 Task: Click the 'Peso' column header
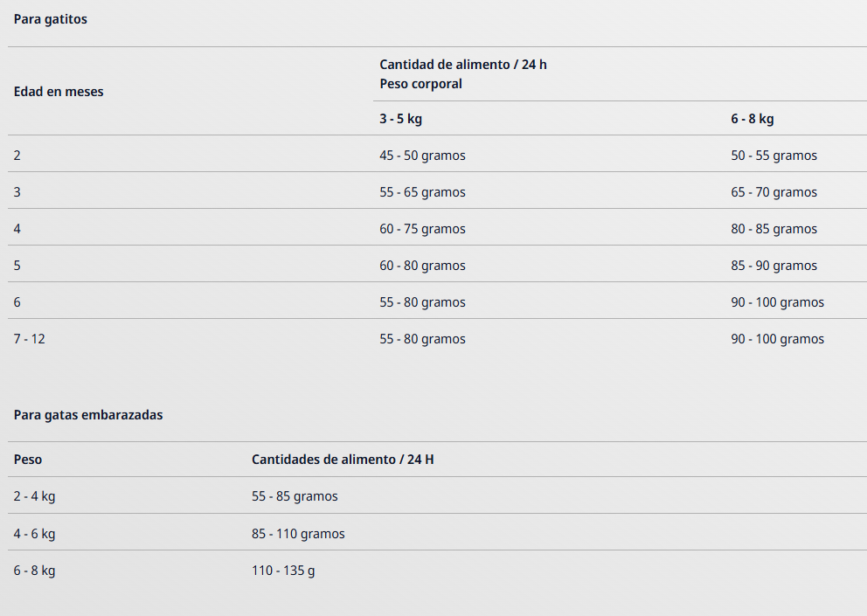[28, 460]
